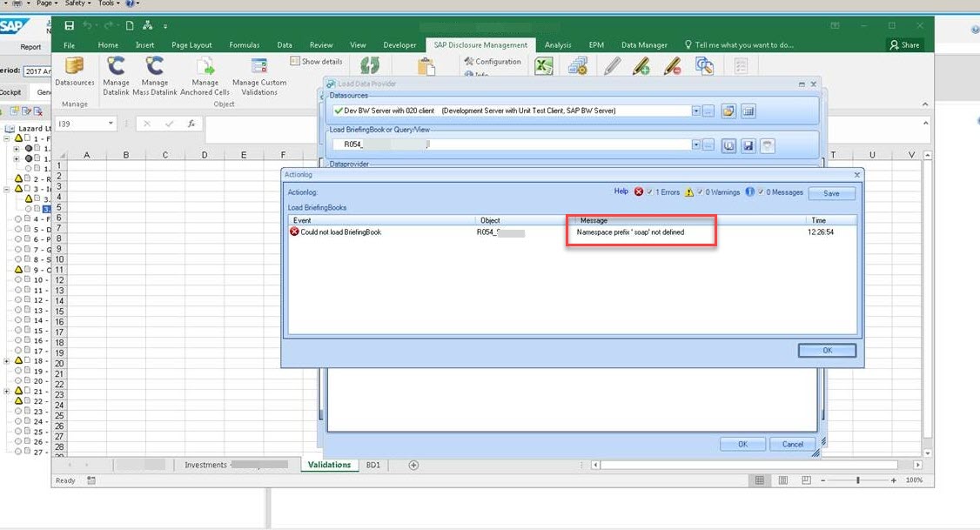Switch to the Developer ribbon tab
980x530 pixels.
coord(399,45)
